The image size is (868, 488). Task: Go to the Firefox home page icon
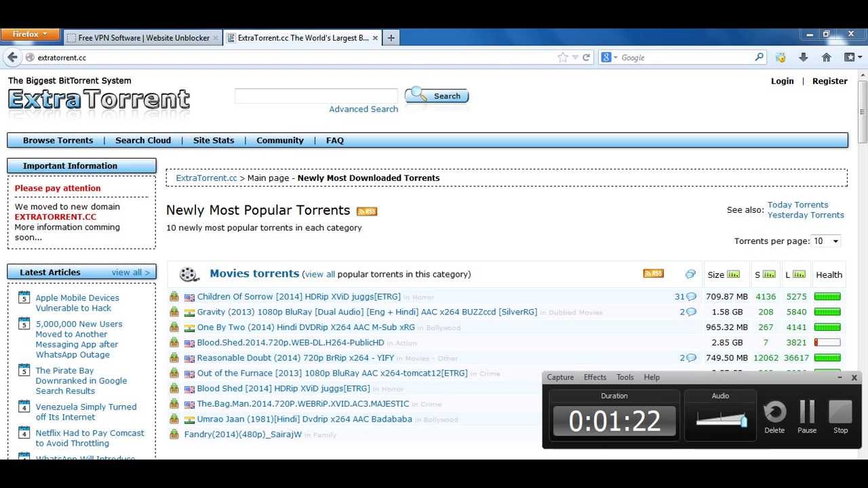click(826, 58)
